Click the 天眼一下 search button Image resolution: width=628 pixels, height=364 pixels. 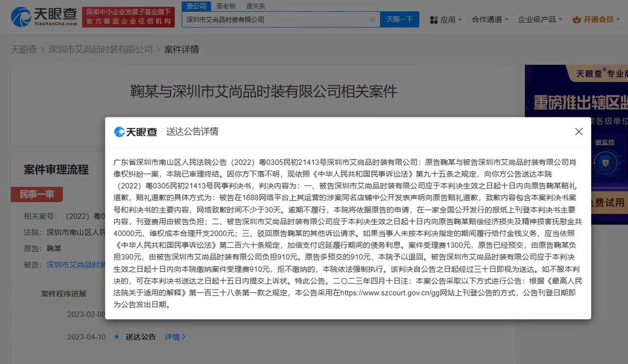click(399, 19)
